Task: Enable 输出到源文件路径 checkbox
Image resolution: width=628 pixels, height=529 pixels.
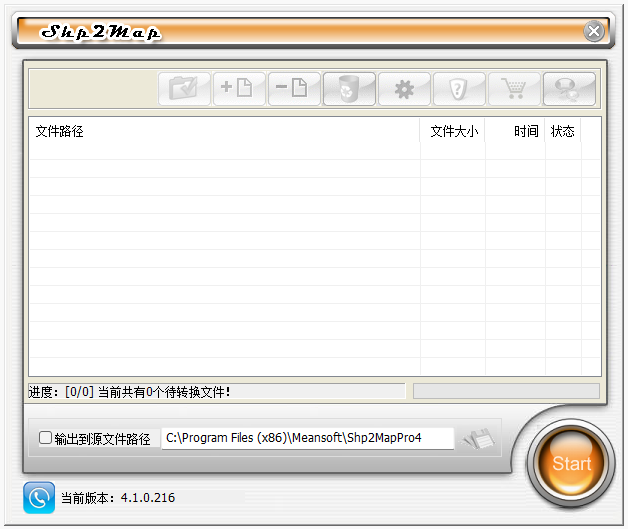Action: pyautogui.click(x=45, y=438)
